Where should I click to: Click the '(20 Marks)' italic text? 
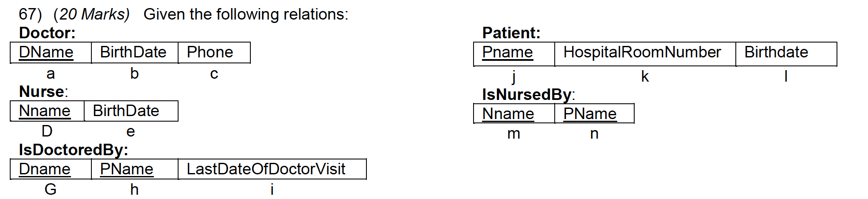point(91,14)
